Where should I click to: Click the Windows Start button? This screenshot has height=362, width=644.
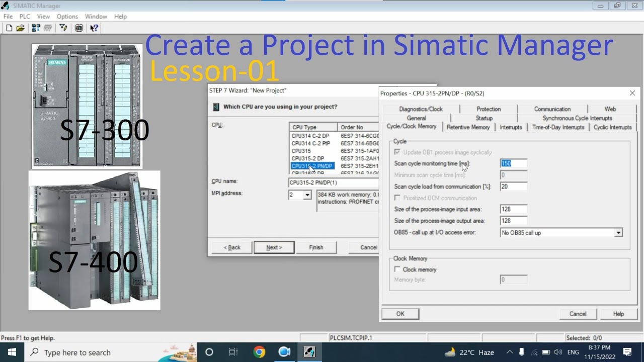click(12, 352)
